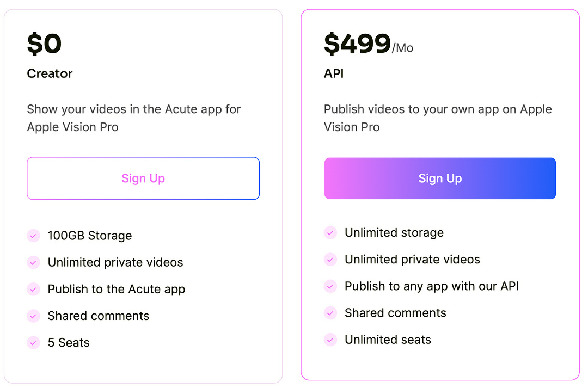Click the API plan Sign Up button
588x388 pixels.
click(440, 178)
